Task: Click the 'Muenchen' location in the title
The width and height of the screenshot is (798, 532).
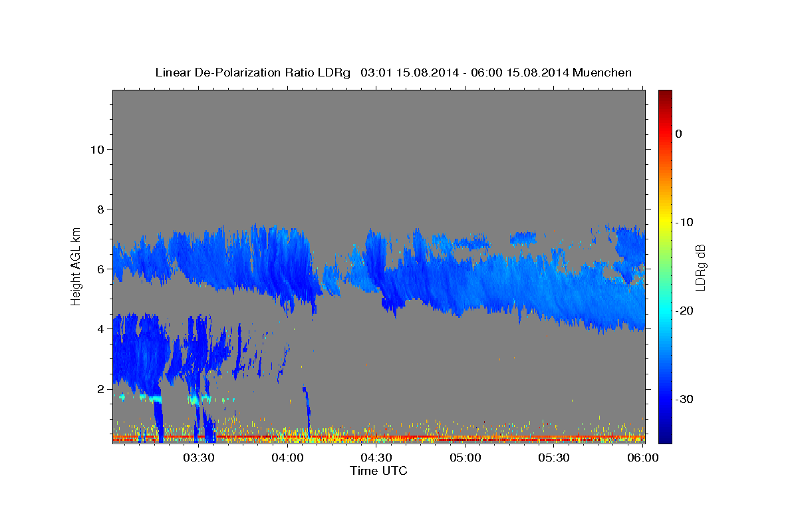Action: 602,72
